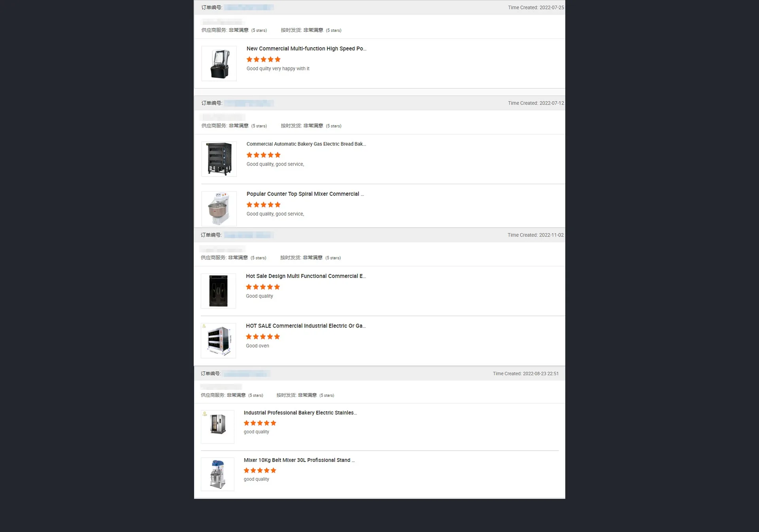Click star rating of the belt mixer
Screen dimensions: 759x532
coord(260,470)
